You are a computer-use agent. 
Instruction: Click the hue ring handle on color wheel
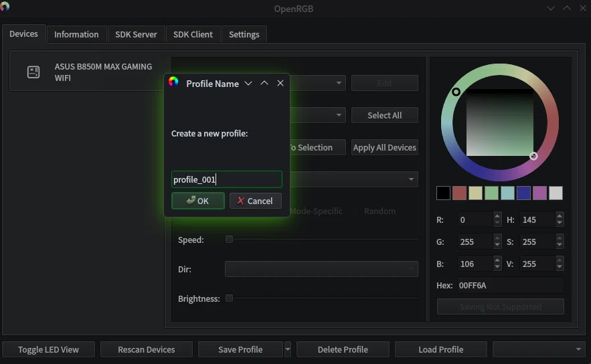click(456, 92)
